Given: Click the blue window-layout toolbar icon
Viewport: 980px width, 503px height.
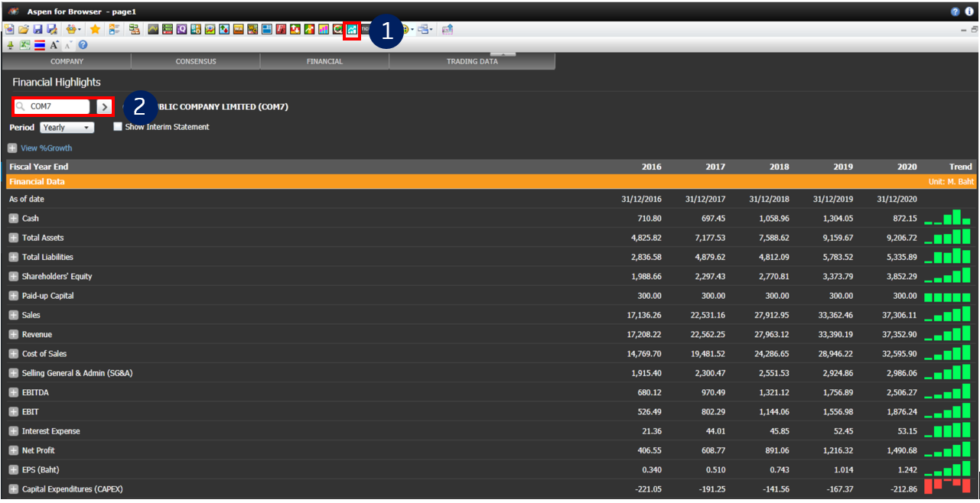Looking at the screenshot, I should point(266,29).
